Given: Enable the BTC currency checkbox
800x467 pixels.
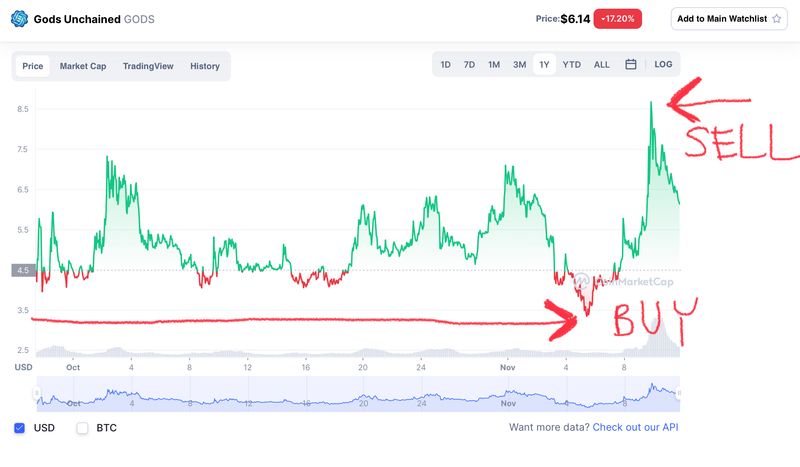Looking at the screenshot, I should 83,428.
